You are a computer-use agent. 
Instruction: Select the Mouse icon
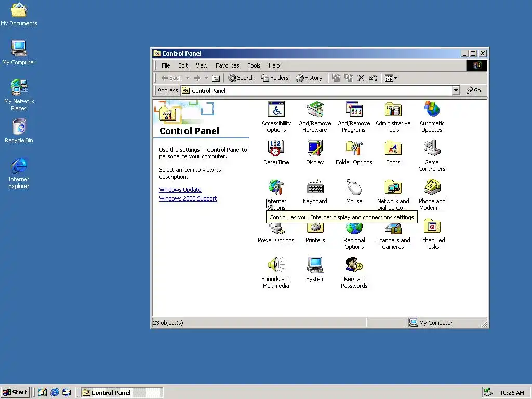(354, 192)
